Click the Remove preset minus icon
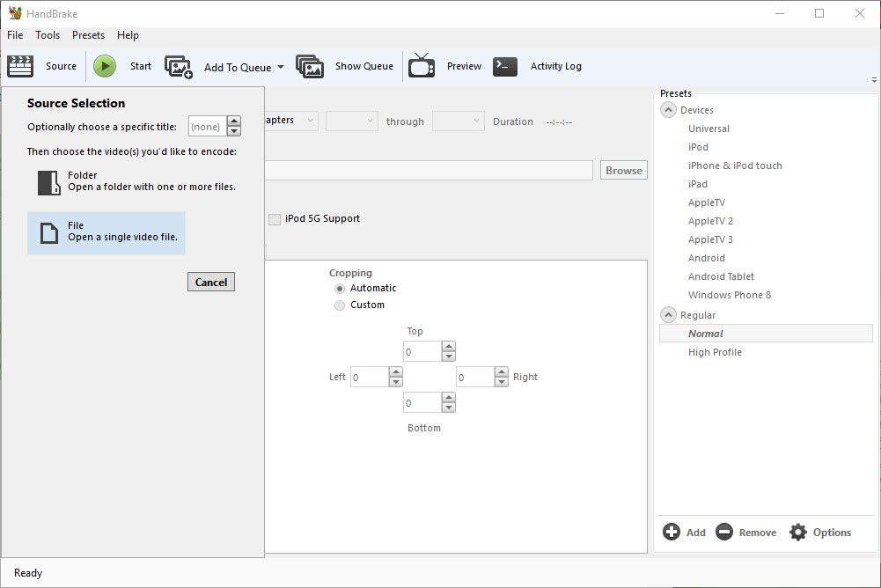The image size is (881, 588). tap(724, 532)
